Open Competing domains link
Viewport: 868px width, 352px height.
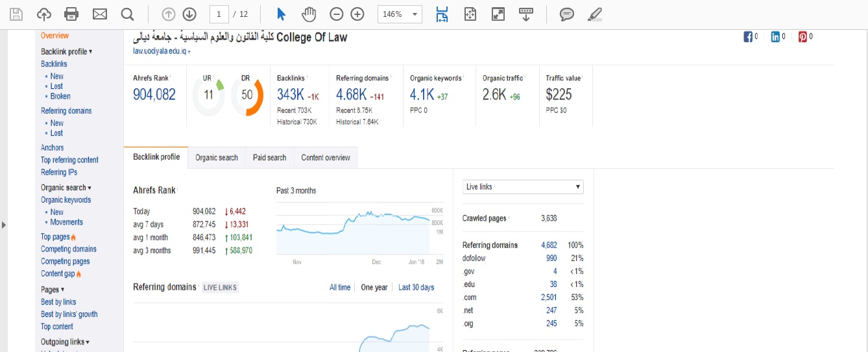[x=69, y=249]
